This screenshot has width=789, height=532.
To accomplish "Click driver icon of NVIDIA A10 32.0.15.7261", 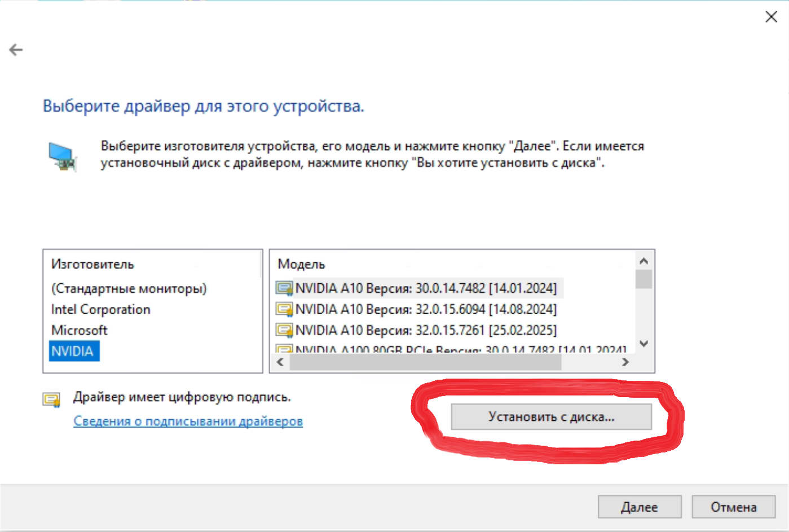I will pos(284,330).
